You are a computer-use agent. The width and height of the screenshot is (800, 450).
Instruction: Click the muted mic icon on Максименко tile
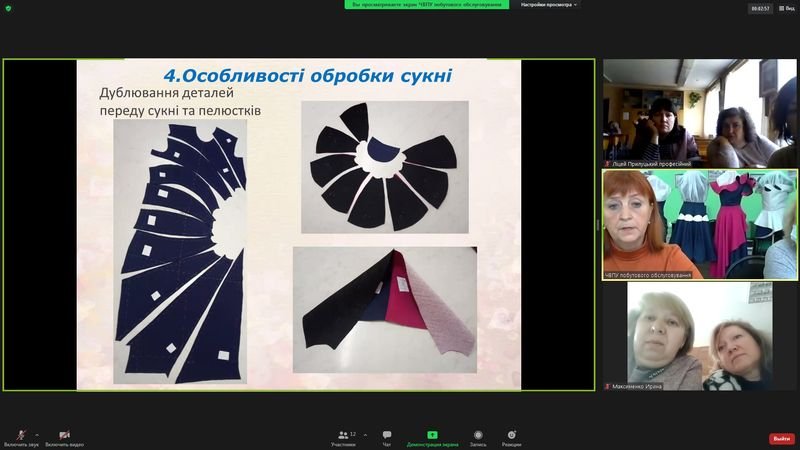click(x=607, y=386)
